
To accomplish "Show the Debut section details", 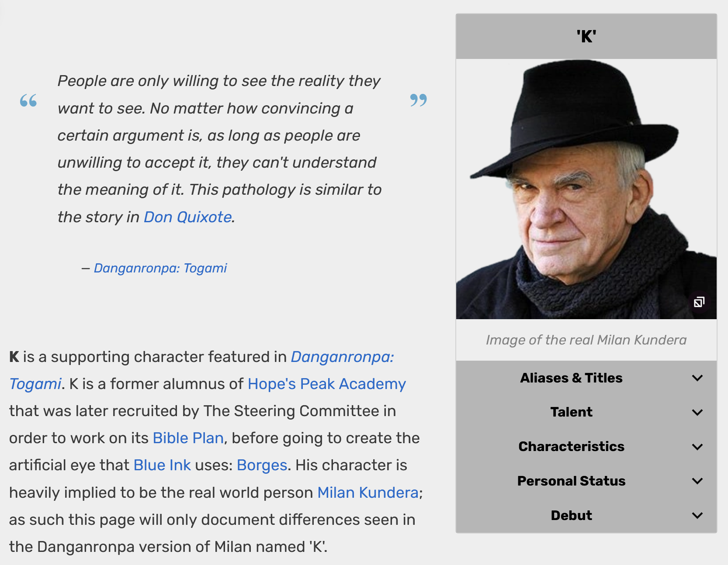I will (586, 516).
